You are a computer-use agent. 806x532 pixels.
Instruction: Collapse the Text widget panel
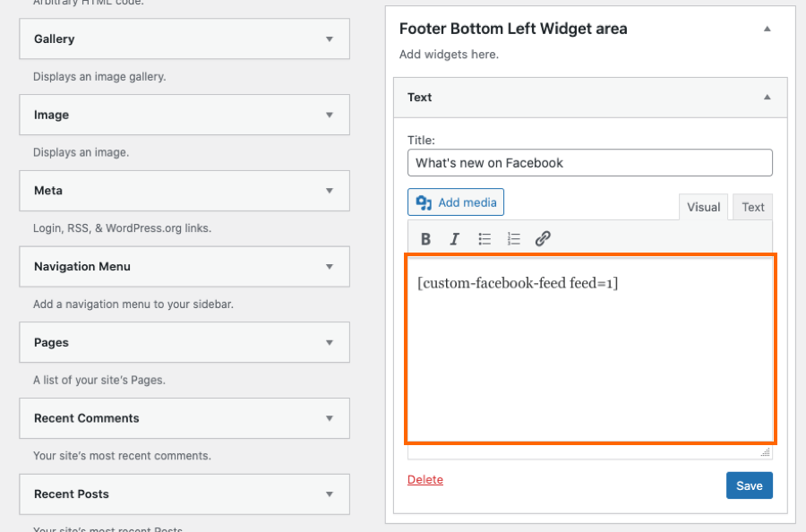coord(767,97)
